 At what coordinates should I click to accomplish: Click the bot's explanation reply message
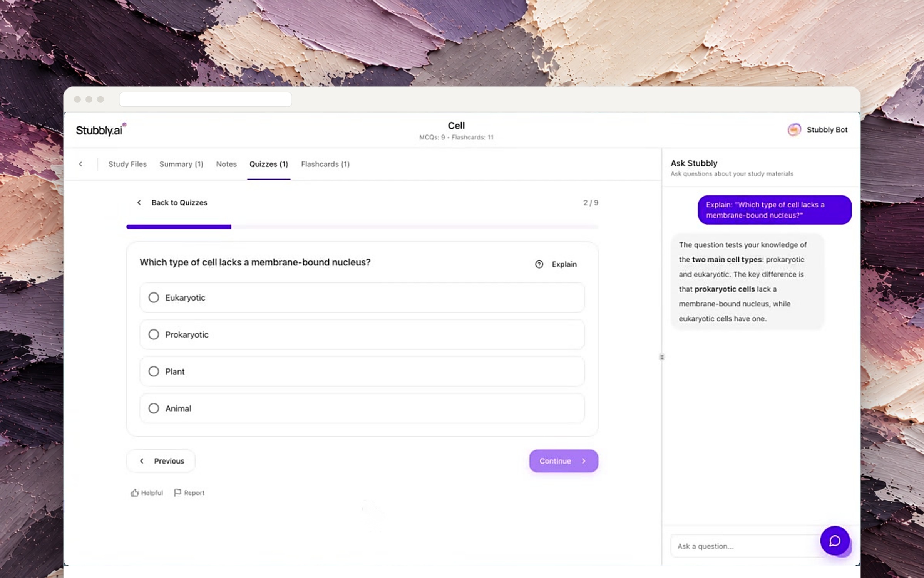[x=747, y=282]
